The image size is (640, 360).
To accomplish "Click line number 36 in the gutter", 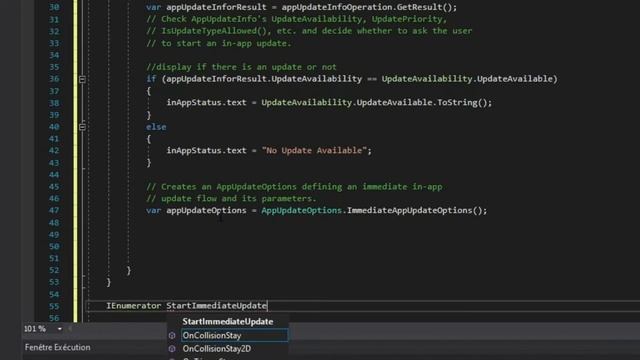I will coord(54,79).
